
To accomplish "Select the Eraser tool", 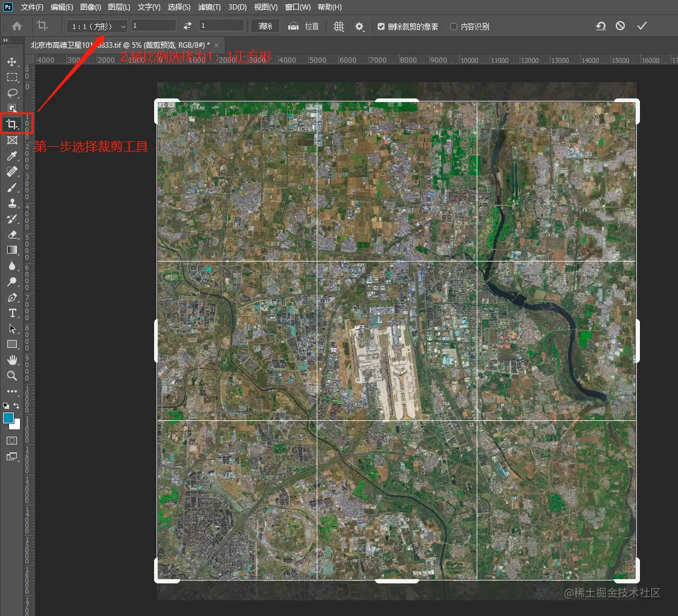I will (x=12, y=234).
